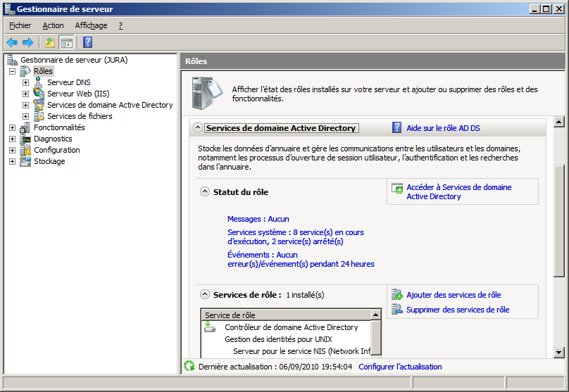Click Supprimer des services de rôle link
This screenshot has height=392, width=569.
pyautogui.click(x=458, y=310)
